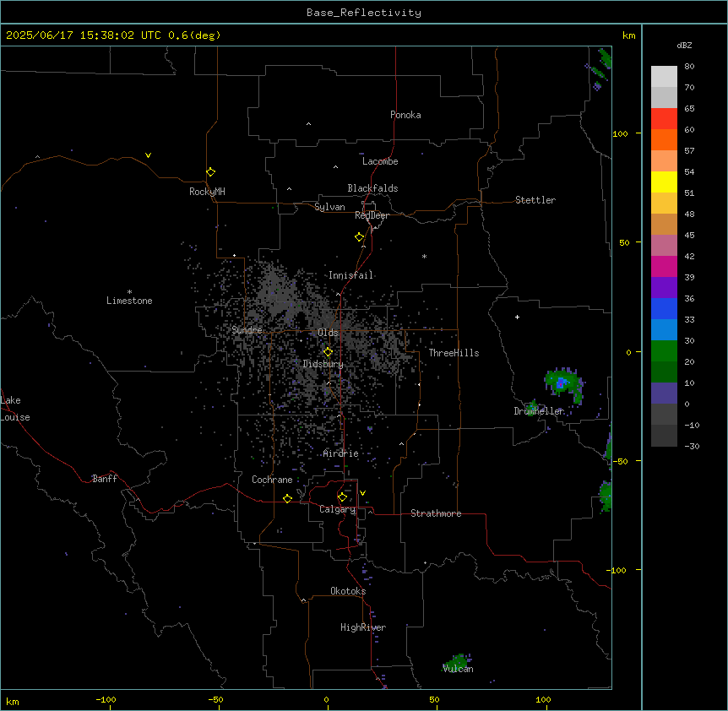
Task: Click the HighRiver town label
Action: 363,627
